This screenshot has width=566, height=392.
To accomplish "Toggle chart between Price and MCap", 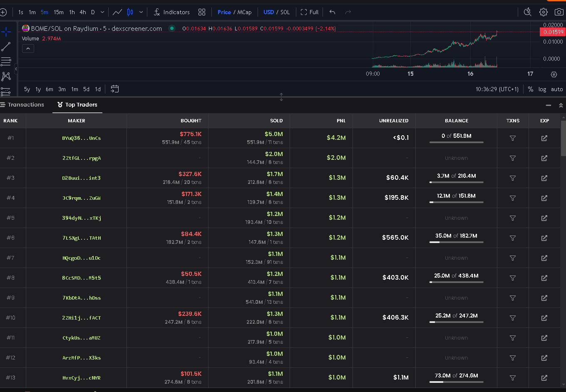I will coord(234,12).
